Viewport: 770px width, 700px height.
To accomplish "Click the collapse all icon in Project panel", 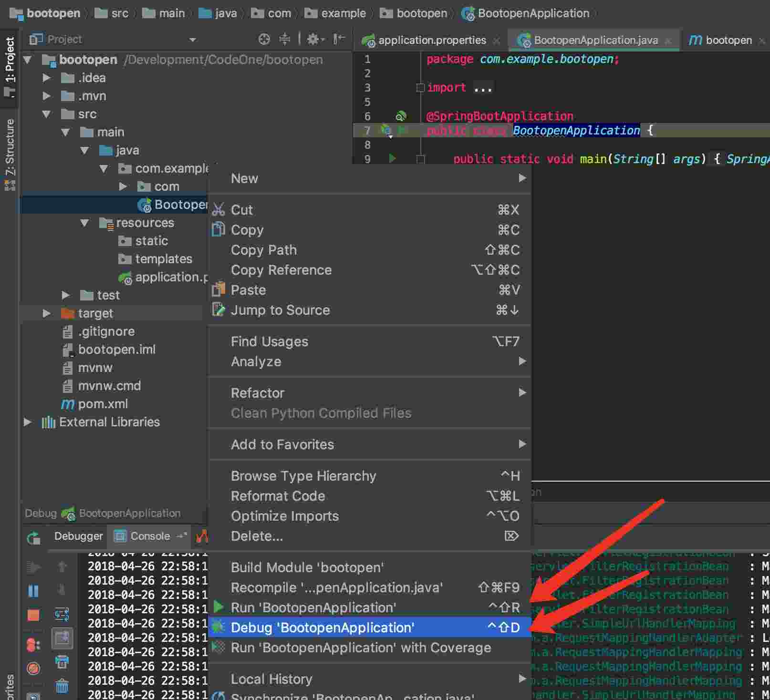I will click(x=284, y=39).
